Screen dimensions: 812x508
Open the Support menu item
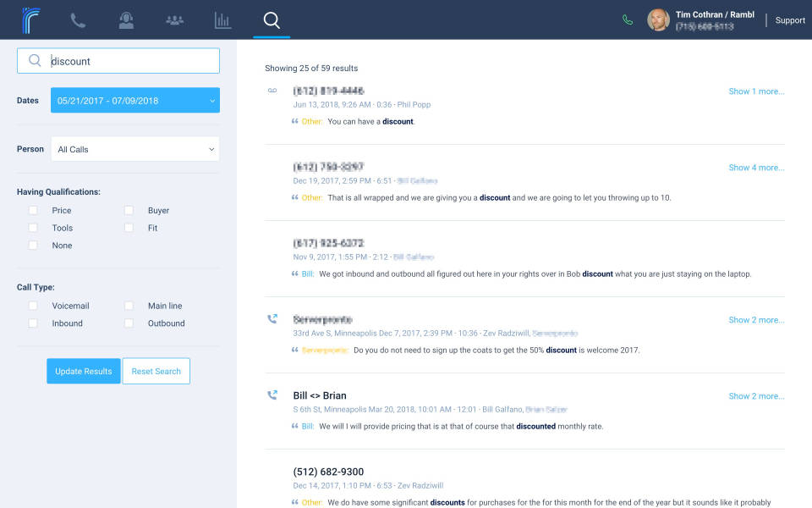coord(790,20)
